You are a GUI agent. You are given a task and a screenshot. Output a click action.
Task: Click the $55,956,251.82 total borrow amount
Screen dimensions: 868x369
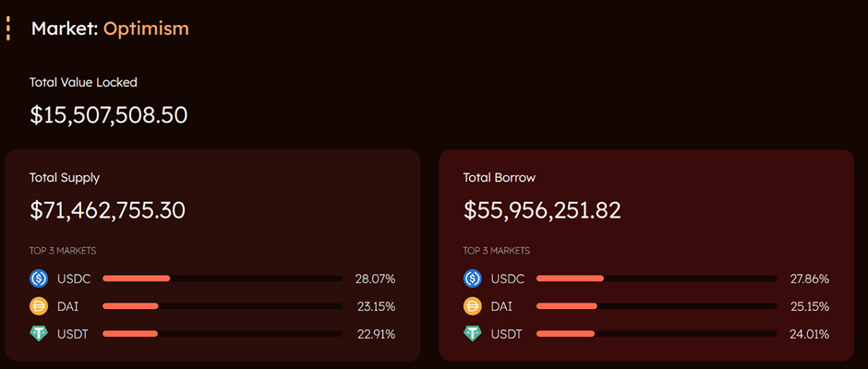pyautogui.click(x=542, y=210)
